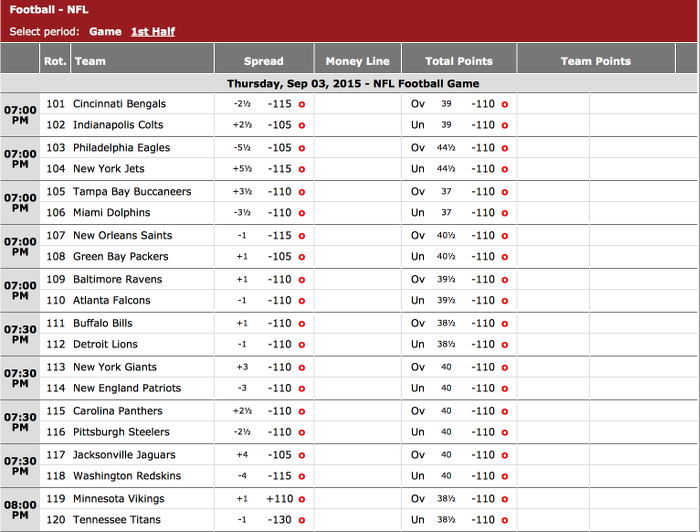Click the Cincinnati Bengals team name
This screenshot has height=532, width=700.
pyautogui.click(x=119, y=104)
